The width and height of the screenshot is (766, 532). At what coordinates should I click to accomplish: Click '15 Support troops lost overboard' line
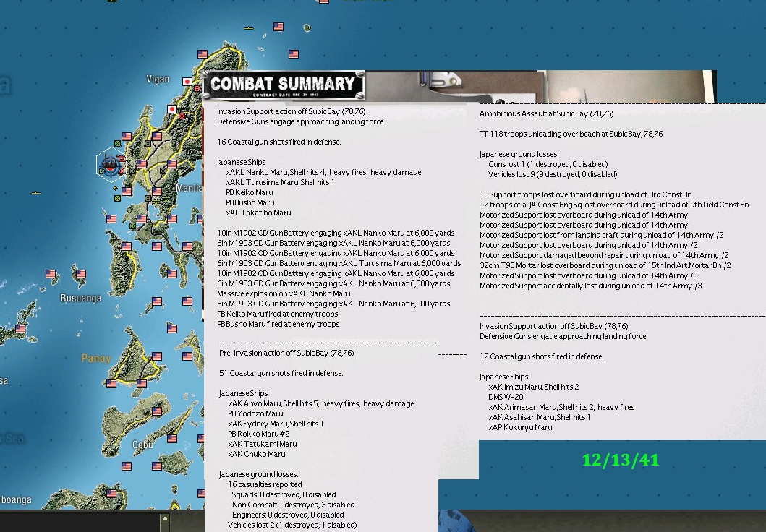point(585,194)
